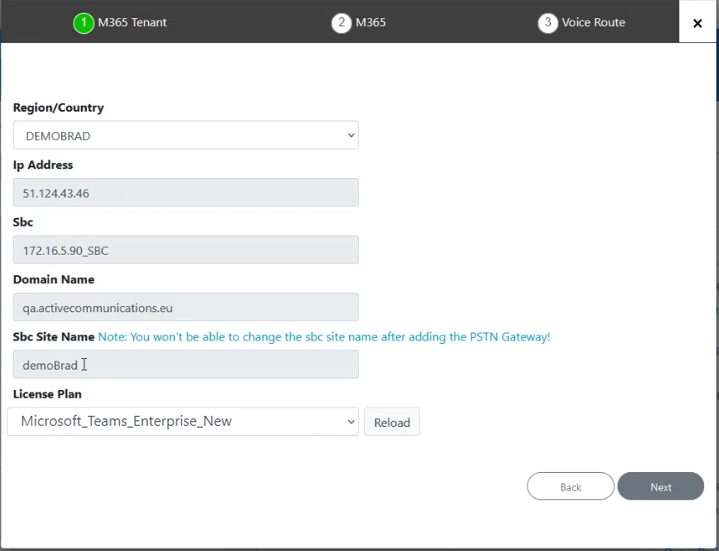Close the wizard with the X button
The image size is (719, 551).
[x=697, y=23]
